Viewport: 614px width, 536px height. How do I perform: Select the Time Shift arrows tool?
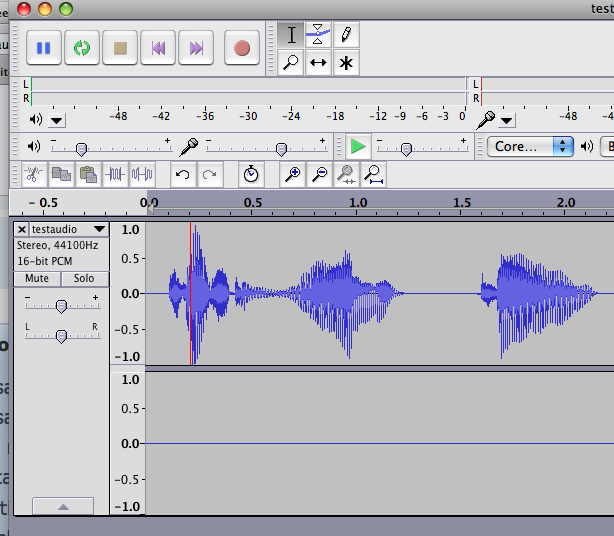tap(318, 62)
